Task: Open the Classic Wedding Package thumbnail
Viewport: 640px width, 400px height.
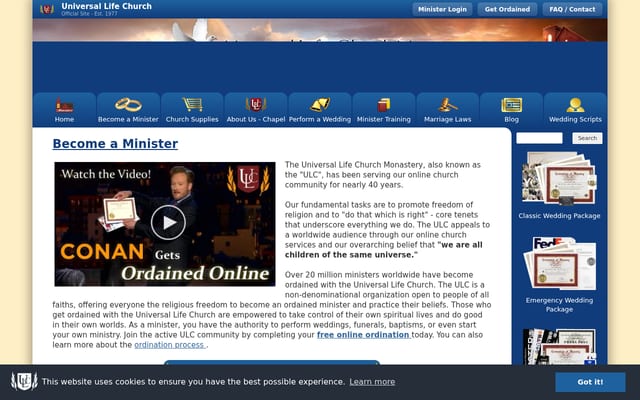Action: [559, 178]
